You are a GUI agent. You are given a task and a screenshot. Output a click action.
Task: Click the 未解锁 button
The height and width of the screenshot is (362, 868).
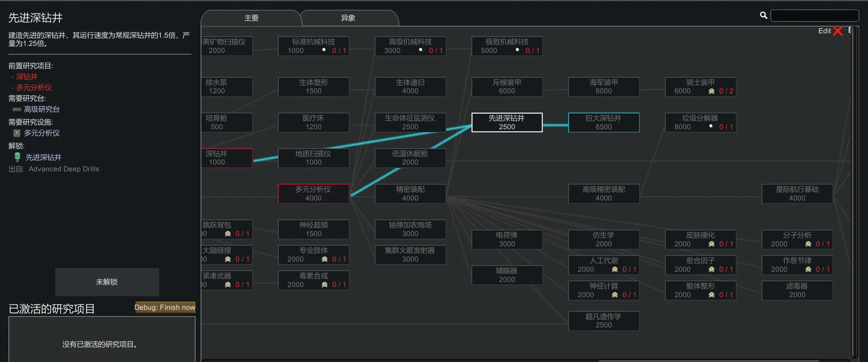(x=107, y=282)
